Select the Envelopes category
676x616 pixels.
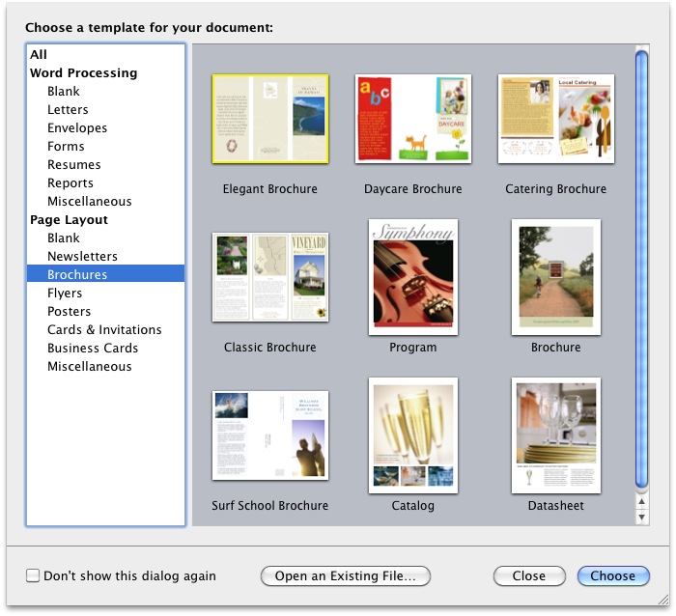tap(105, 127)
